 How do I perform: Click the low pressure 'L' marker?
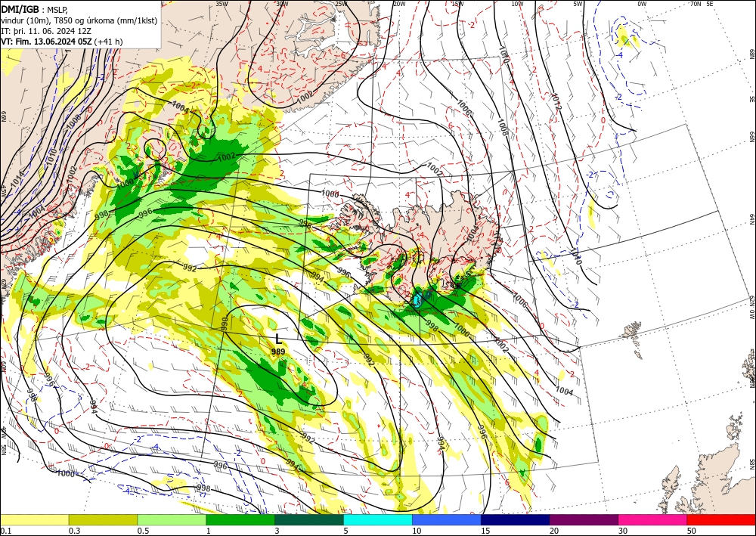[278, 339]
